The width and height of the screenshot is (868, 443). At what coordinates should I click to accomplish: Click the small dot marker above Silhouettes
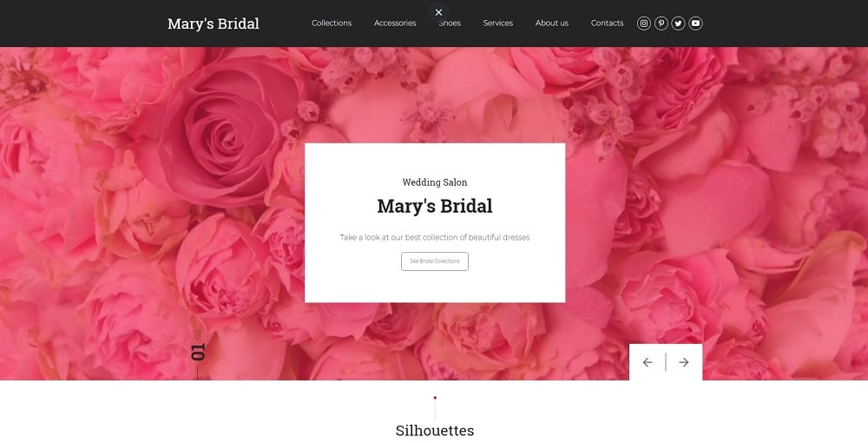pyautogui.click(x=435, y=398)
